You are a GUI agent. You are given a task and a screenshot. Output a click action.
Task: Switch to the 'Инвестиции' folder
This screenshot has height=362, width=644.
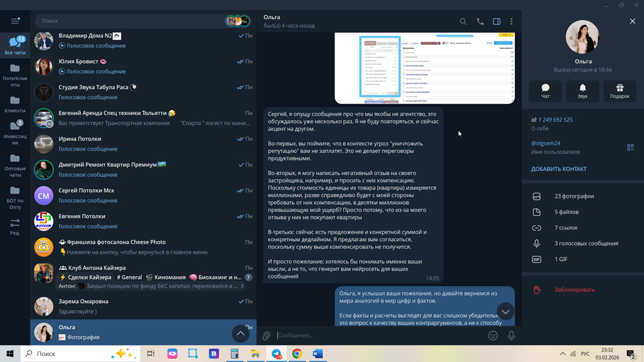pos(15,133)
